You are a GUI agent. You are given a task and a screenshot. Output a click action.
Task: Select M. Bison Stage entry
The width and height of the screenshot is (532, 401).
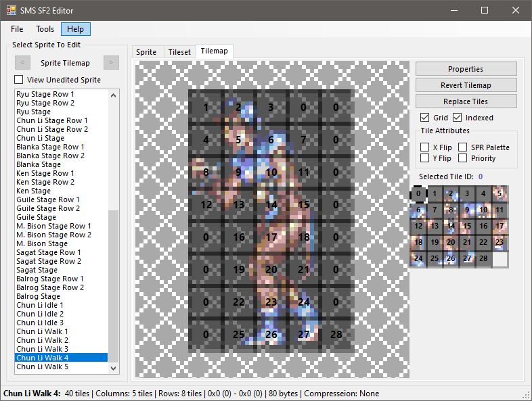[x=61, y=243]
